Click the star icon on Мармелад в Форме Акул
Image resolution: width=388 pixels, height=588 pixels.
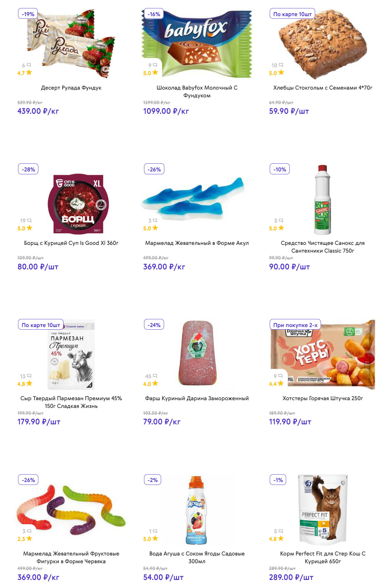click(155, 228)
